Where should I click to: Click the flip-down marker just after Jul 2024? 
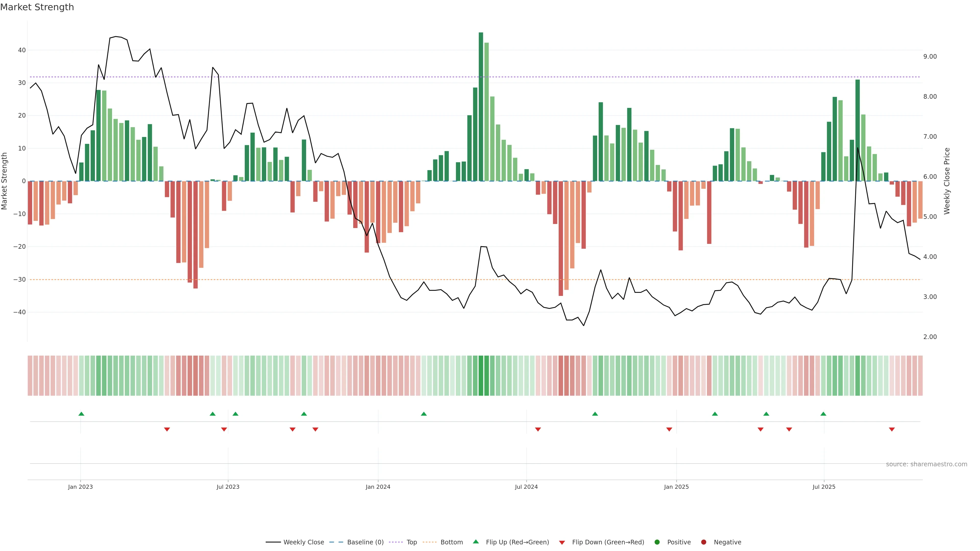click(x=538, y=429)
